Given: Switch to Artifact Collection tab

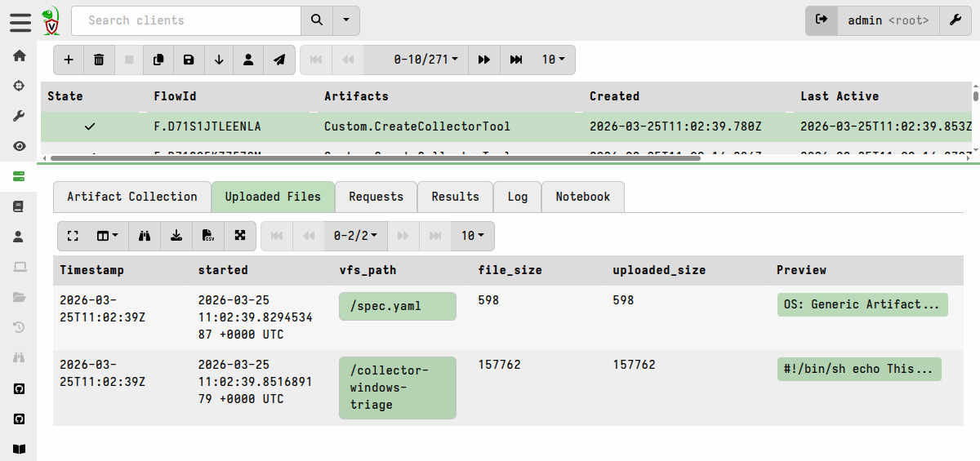Looking at the screenshot, I should tap(132, 197).
